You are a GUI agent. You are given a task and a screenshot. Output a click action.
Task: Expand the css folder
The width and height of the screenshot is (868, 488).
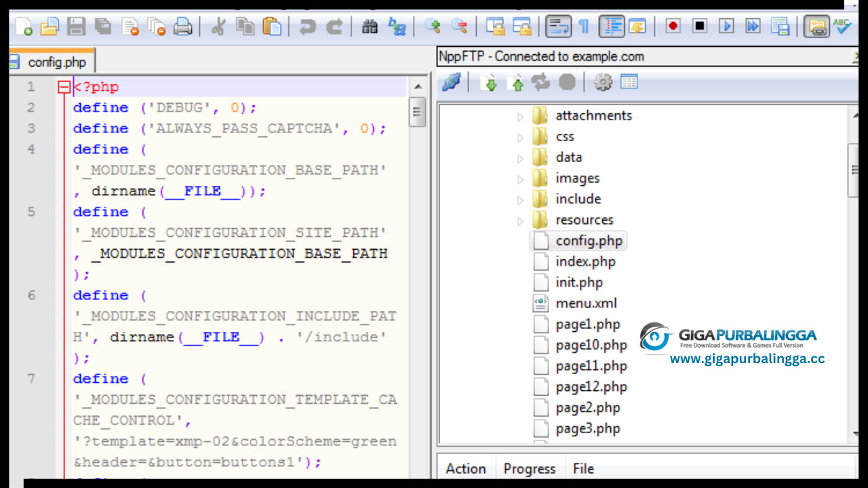[520, 138]
